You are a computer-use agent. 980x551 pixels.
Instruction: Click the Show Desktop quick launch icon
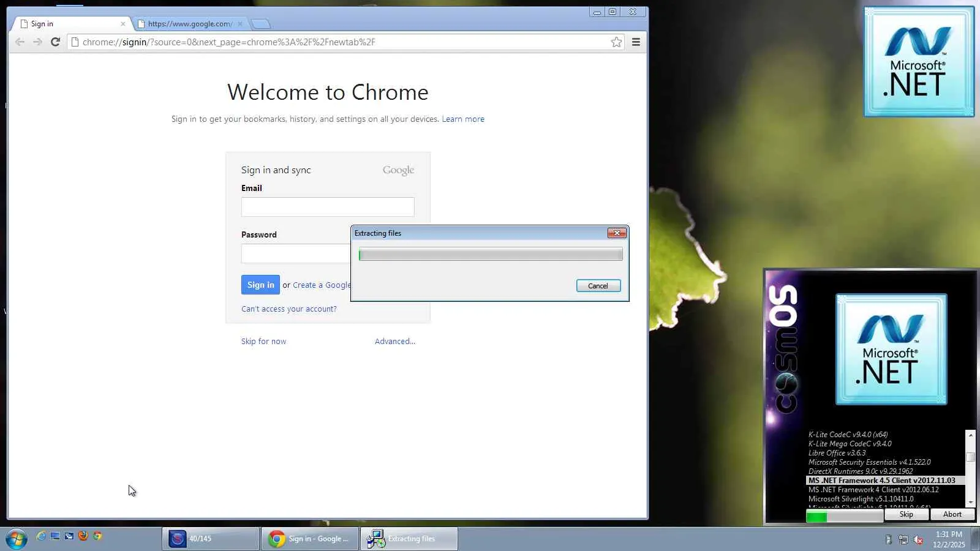pyautogui.click(x=55, y=536)
